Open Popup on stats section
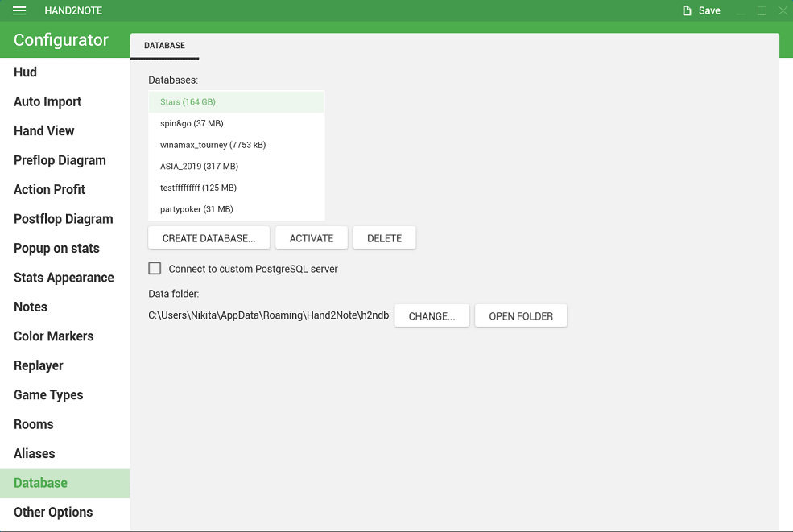This screenshot has width=793, height=532. (64, 249)
